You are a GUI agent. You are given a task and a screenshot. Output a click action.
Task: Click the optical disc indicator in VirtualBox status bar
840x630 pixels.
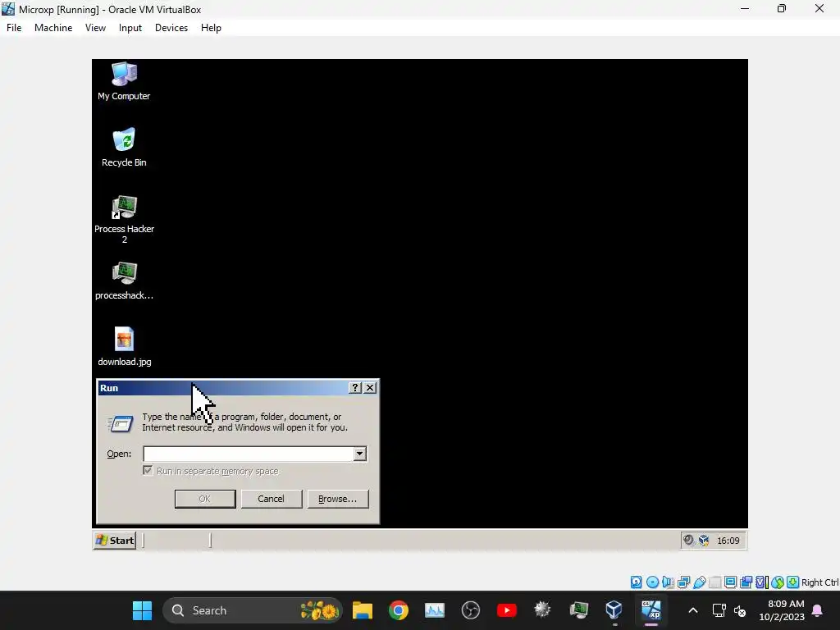point(652,582)
